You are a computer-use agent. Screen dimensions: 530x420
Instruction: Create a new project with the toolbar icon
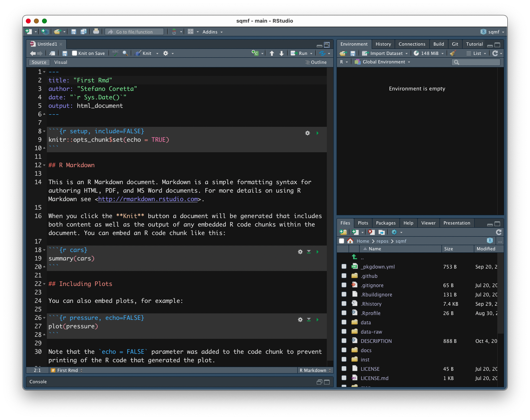coord(45,31)
